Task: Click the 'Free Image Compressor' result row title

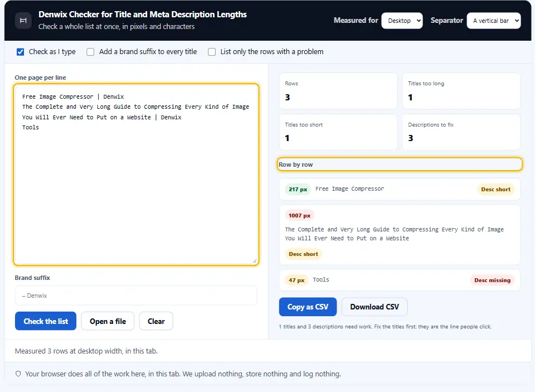Action: click(350, 189)
